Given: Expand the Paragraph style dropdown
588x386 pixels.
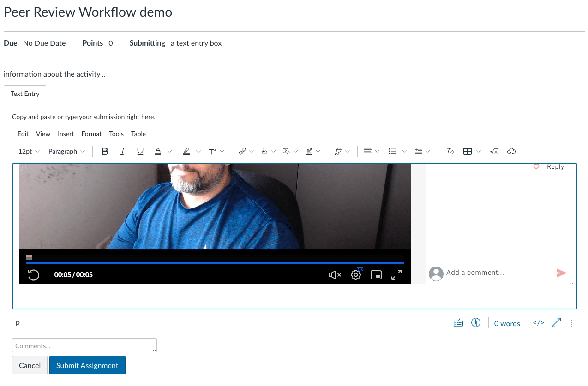Looking at the screenshot, I should click(x=66, y=151).
